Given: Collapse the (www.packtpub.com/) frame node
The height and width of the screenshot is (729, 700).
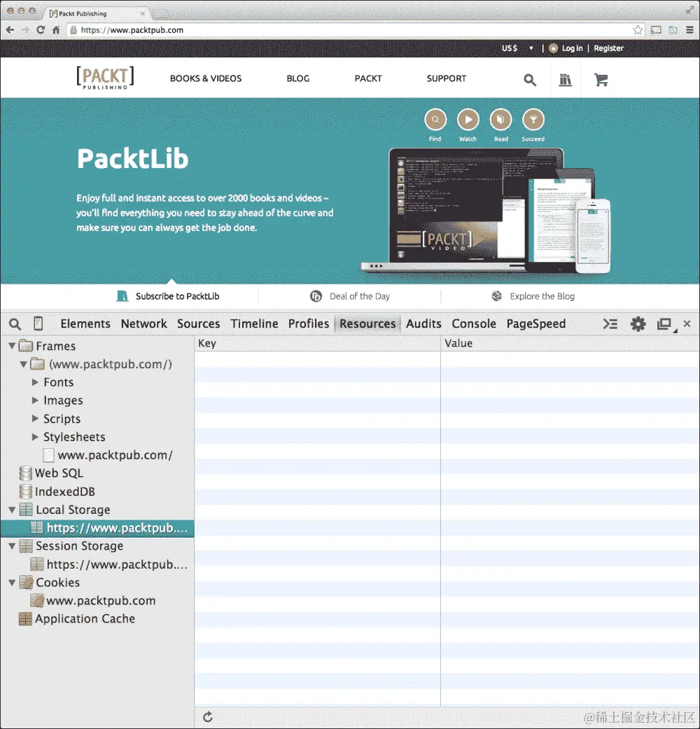Looking at the screenshot, I should point(23,364).
